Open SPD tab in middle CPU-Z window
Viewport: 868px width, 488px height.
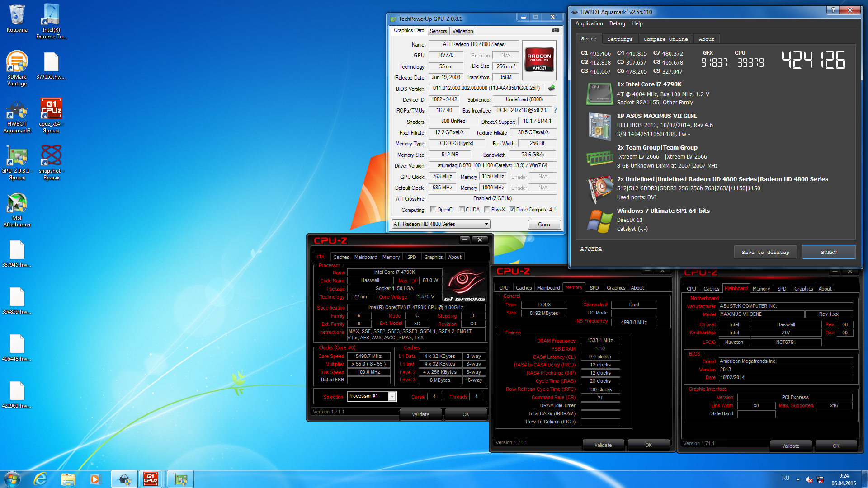[x=594, y=288]
